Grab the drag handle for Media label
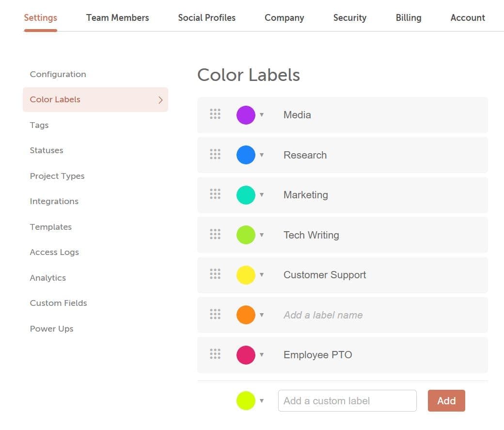This screenshot has width=504, height=430. [215, 114]
